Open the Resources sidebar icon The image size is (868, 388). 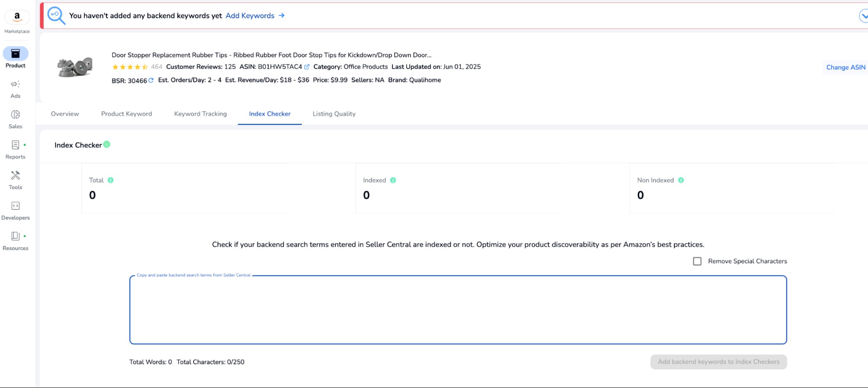[16, 236]
